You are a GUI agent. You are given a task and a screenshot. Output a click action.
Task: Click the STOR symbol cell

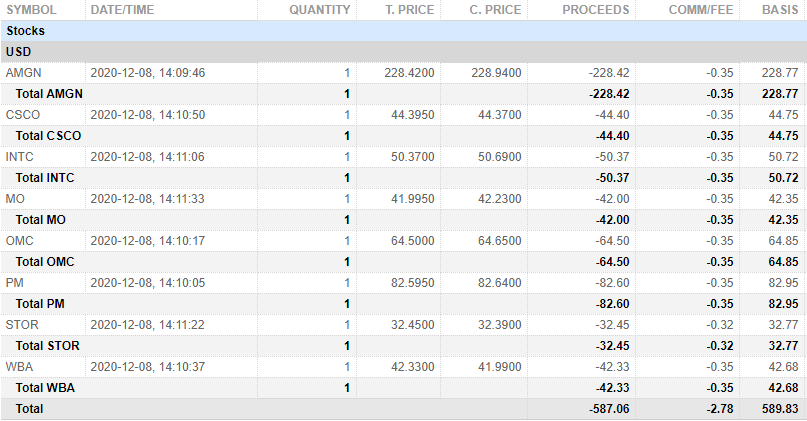click(x=22, y=325)
